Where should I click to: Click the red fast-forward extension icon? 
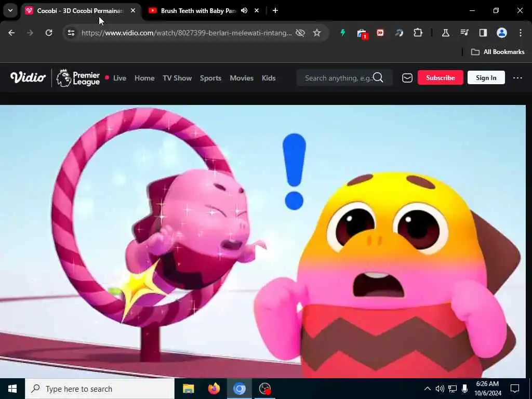[x=380, y=33]
